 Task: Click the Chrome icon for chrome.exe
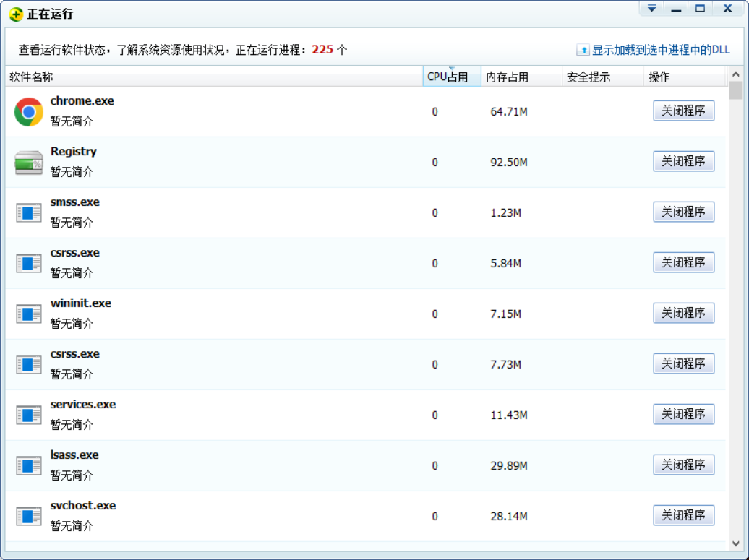pos(29,112)
